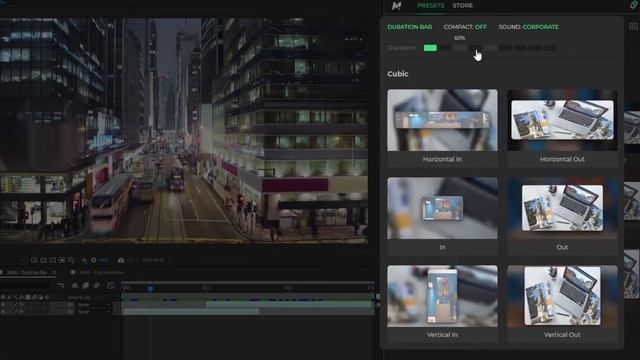
Task: Set Duration to the last segment
Action: (x=550, y=48)
